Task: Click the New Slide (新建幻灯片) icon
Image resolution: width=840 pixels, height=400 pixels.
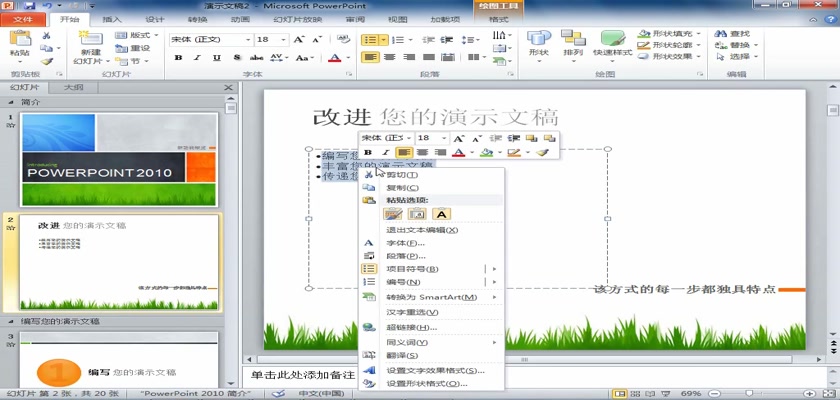Action: pyautogui.click(x=91, y=39)
